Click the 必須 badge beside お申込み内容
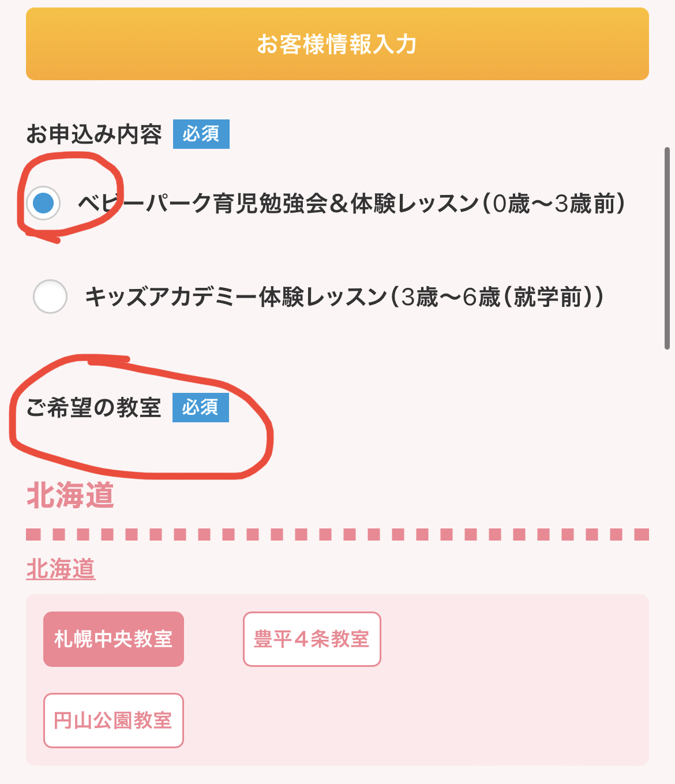 tap(201, 134)
